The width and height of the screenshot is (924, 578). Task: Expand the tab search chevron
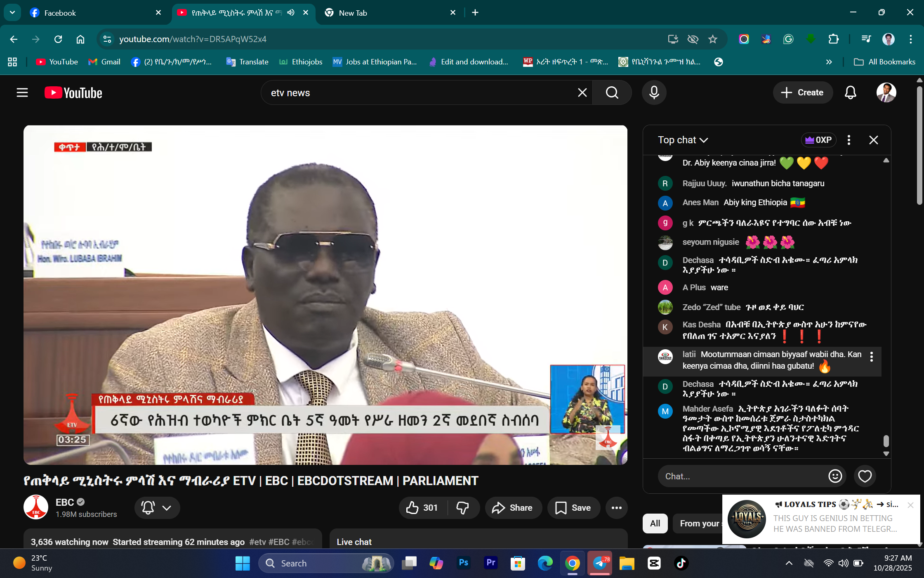[x=12, y=12]
